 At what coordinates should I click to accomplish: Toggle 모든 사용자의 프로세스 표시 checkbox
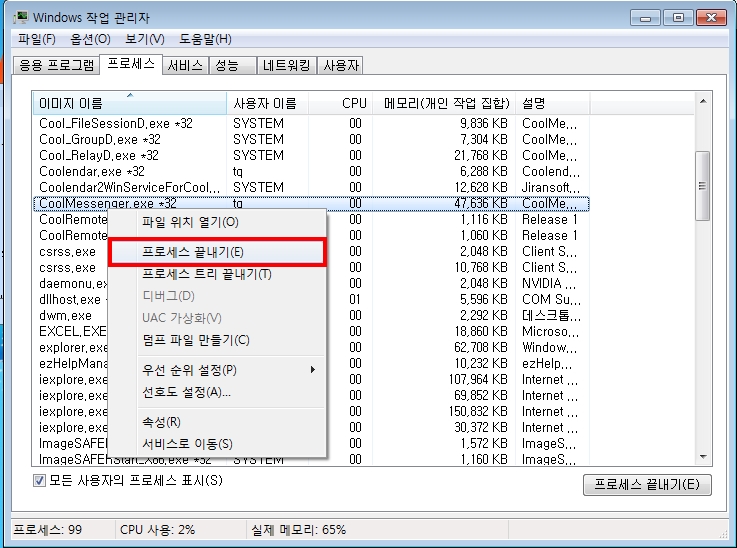click(x=39, y=480)
